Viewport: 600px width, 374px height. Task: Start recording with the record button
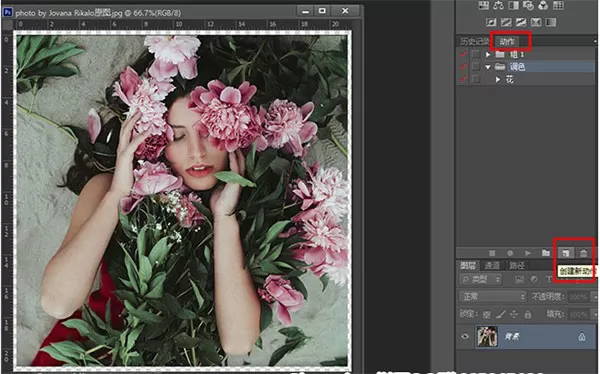click(510, 253)
